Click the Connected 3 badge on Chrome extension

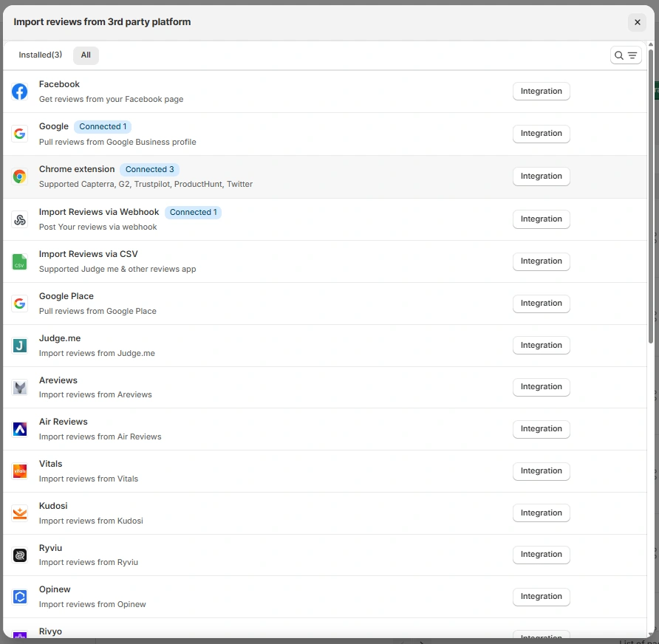pos(150,169)
